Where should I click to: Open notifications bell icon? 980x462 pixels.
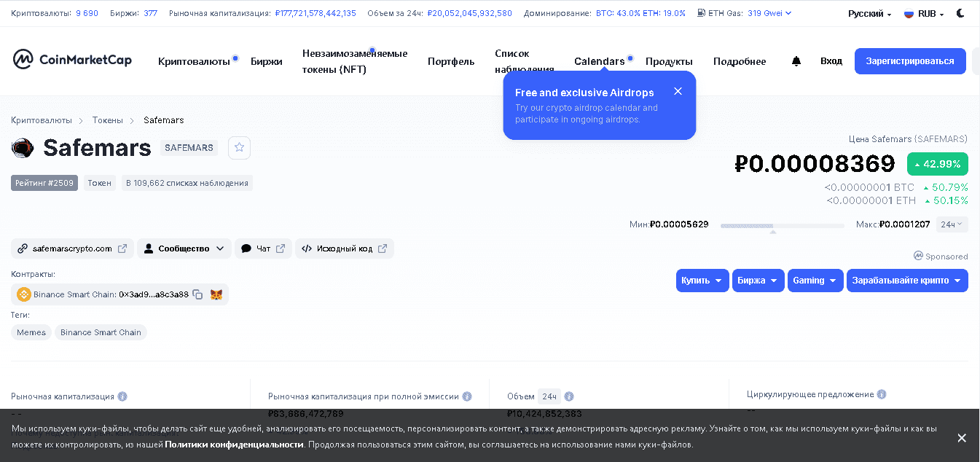[x=796, y=61]
